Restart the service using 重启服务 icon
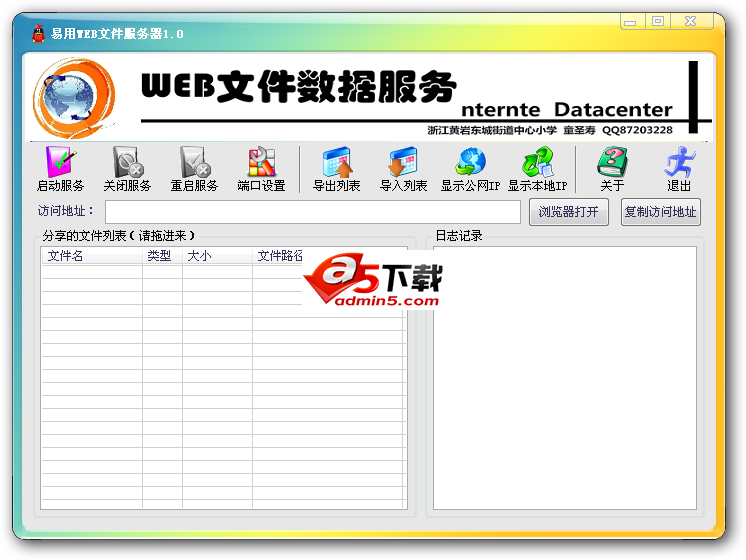 (194, 169)
